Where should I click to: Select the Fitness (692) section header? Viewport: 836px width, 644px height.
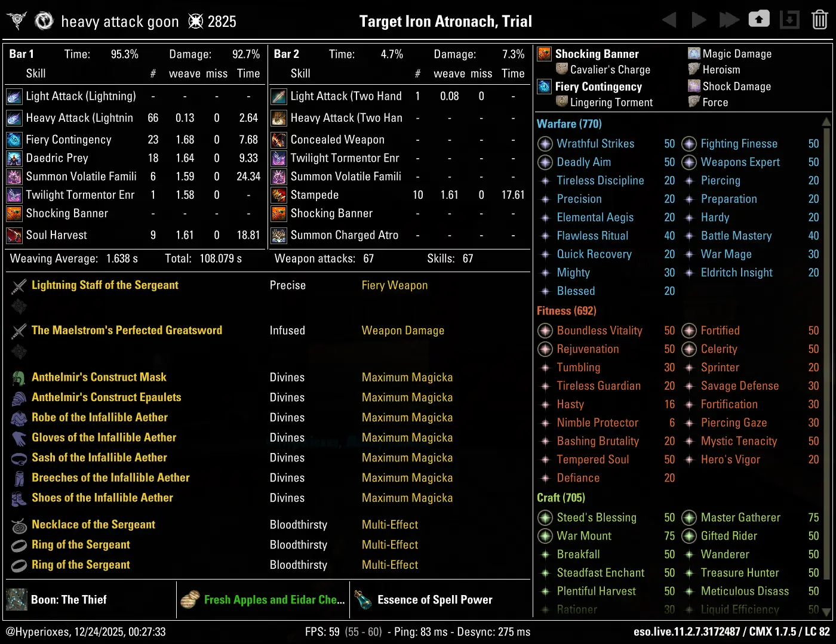pyautogui.click(x=566, y=311)
